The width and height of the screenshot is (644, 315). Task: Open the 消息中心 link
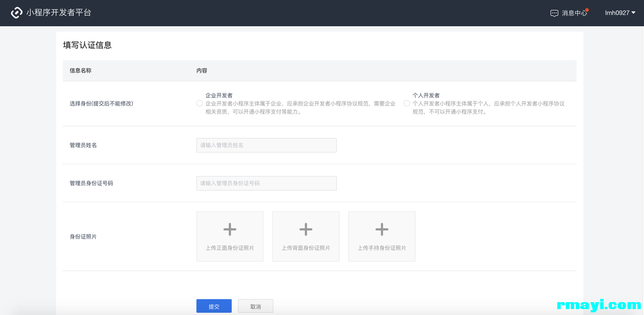pyautogui.click(x=574, y=13)
